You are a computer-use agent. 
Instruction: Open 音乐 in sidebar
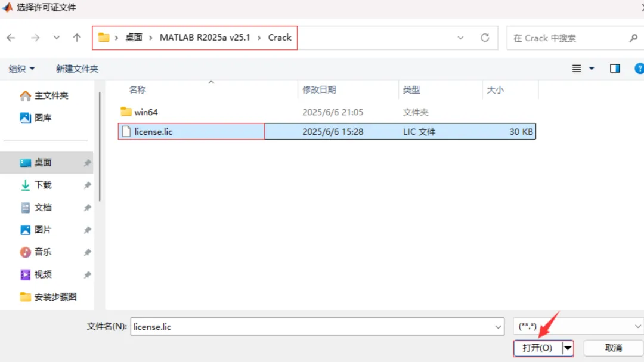point(36,252)
